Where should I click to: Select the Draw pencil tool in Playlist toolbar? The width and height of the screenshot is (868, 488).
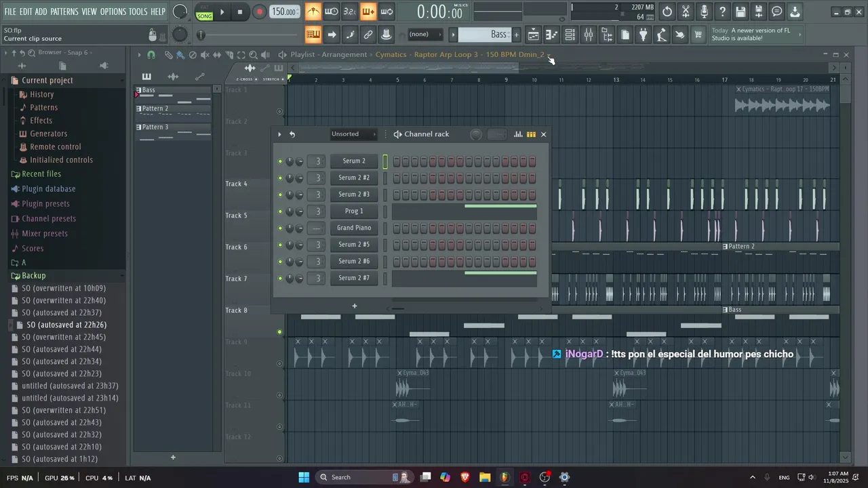(x=169, y=55)
